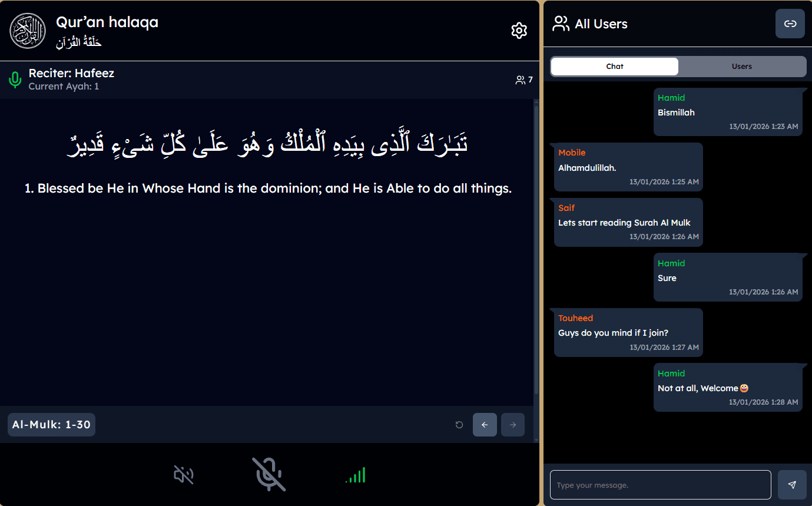Click the All Users people icon
812x506 pixels.
(x=560, y=24)
